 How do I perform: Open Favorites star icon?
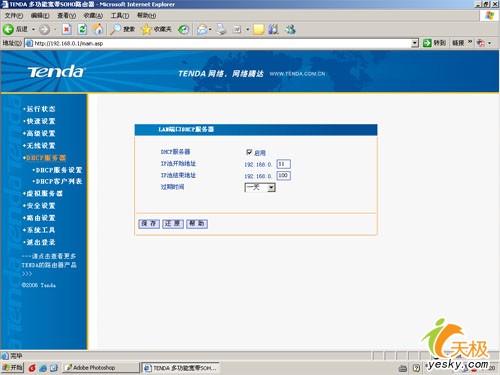146,29
